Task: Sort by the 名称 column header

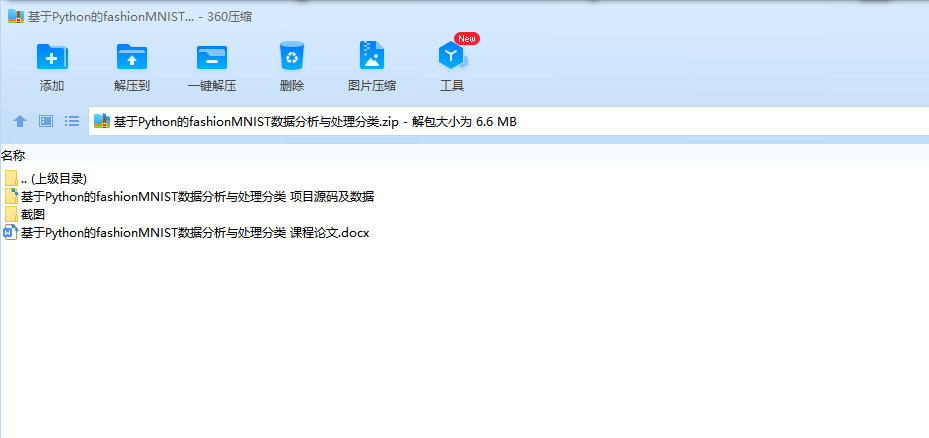Action: [13, 156]
